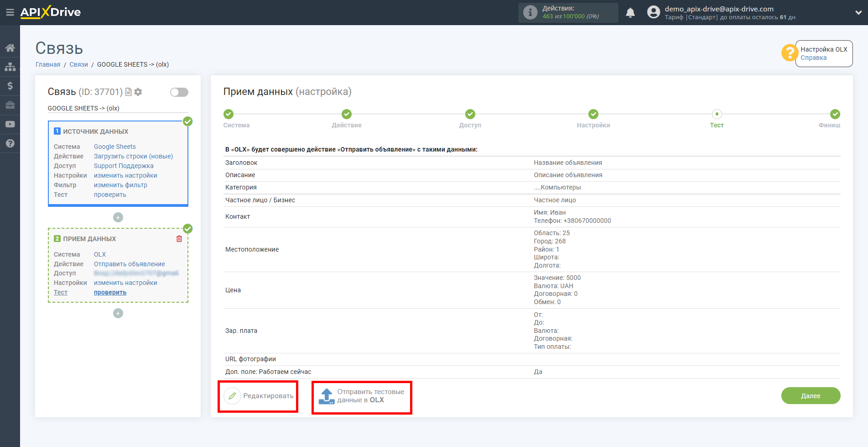Select the ....Компьютеры category value
This screenshot has width=868, height=447.
pos(557,187)
